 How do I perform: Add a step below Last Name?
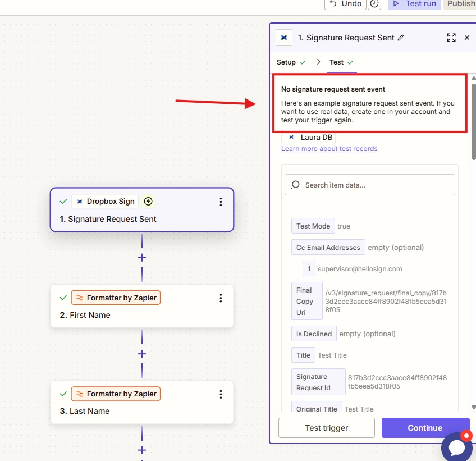[142, 450]
